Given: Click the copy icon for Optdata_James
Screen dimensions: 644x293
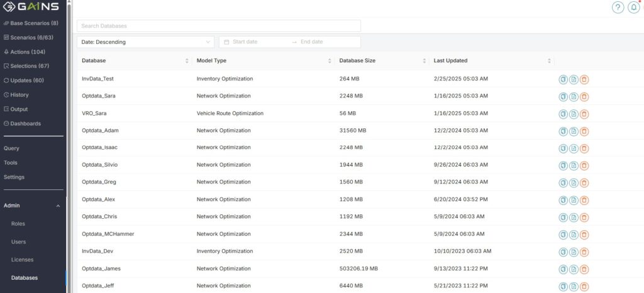Looking at the screenshot, I should tap(563, 269).
